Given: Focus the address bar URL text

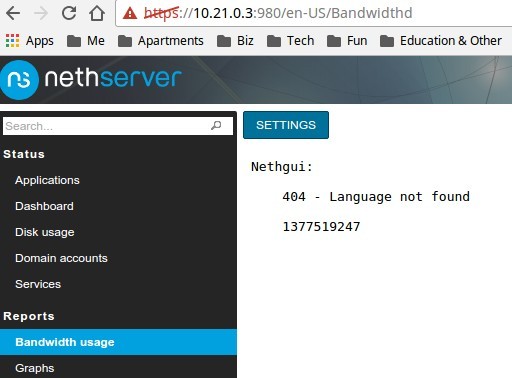Looking at the screenshot, I should (278, 13).
